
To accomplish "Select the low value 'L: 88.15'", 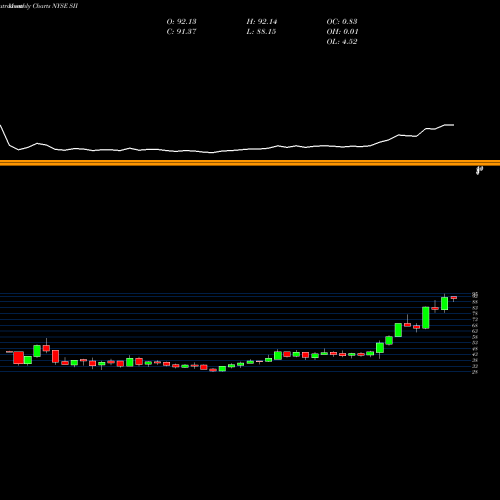I will click(261, 32).
